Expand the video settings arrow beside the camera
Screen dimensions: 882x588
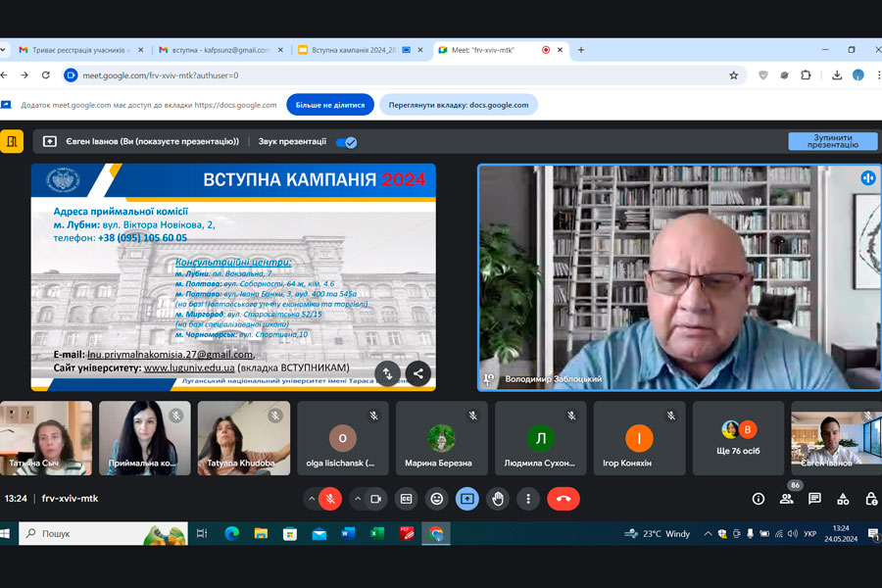coord(357,499)
